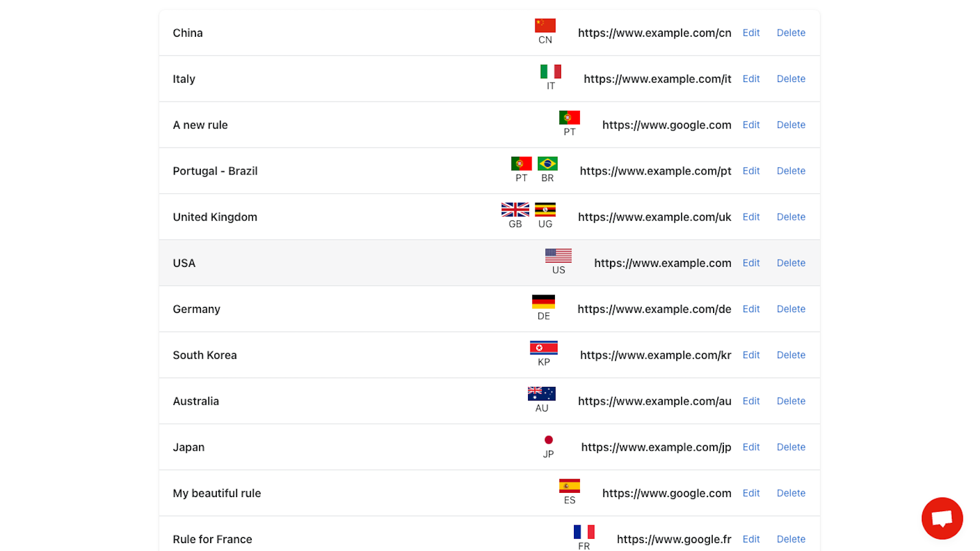
Task: Click the Australia flag icon
Action: coord(541,394)
